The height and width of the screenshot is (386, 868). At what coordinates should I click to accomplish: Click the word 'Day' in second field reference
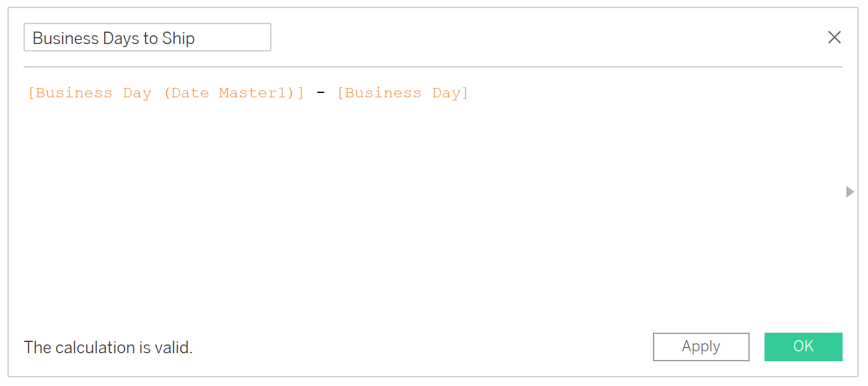446,94
